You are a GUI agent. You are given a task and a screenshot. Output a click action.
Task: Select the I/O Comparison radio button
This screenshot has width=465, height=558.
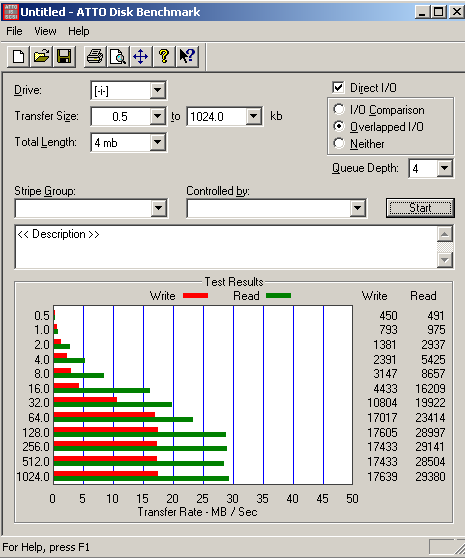[x=339, y=109]
